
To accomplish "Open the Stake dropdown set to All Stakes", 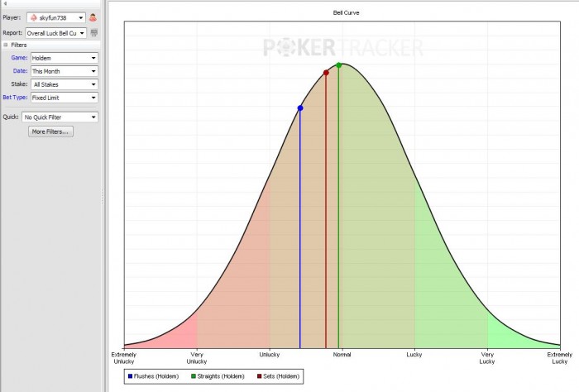I will [65, 84].
